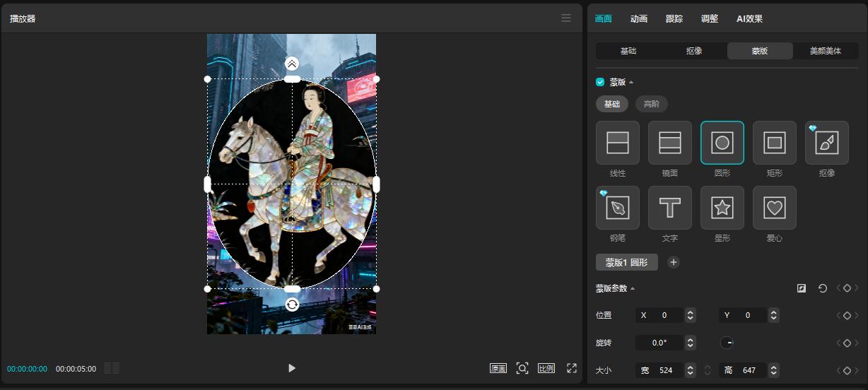Add keyframe diamond for 位置 row
Image resolution: width=868 pixels, height=390 pixels.
pos(847,316)
